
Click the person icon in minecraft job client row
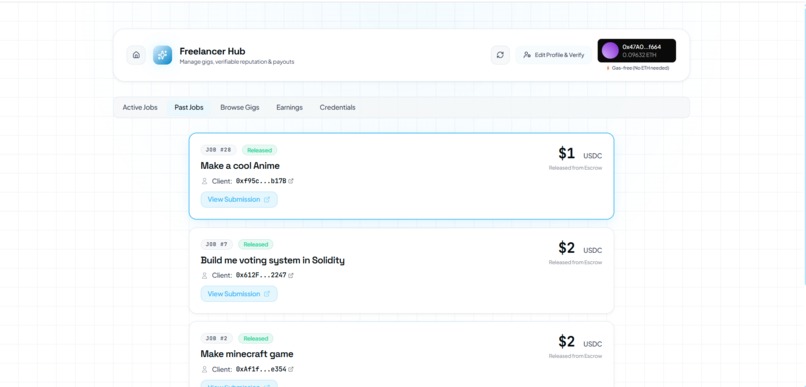(x=204, y=369)
